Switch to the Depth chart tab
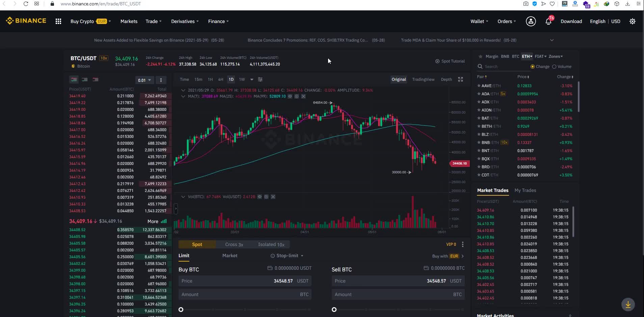Screen dimensions: 644x317 pos(446,79)
